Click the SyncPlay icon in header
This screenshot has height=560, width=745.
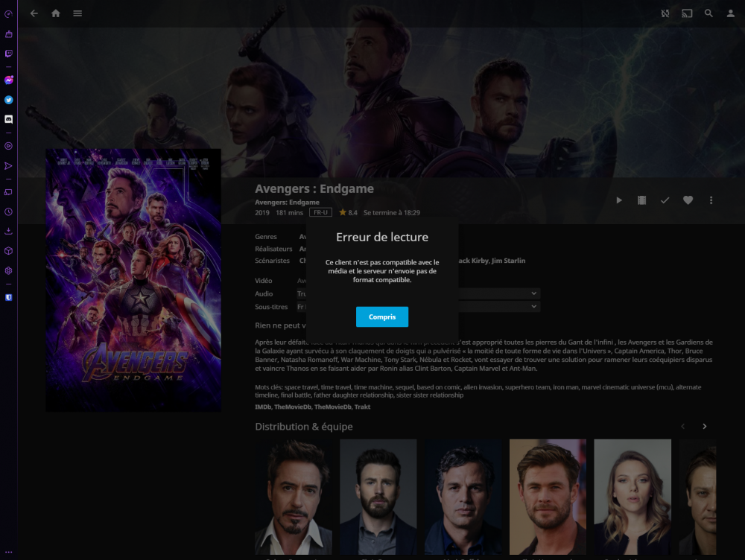click(665, 13)
